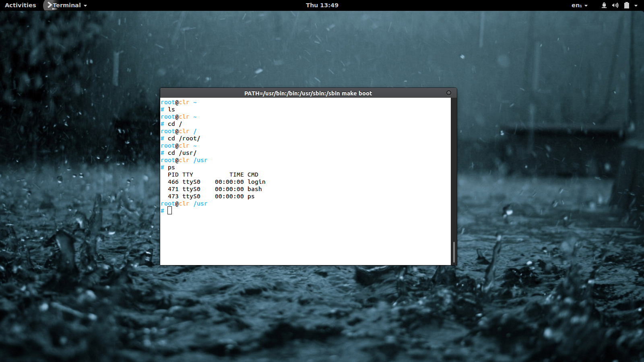Expand the Terminal menu dropdown arrow
The image size is (644, 362).
pyautogui.click(x=85, y=6)
